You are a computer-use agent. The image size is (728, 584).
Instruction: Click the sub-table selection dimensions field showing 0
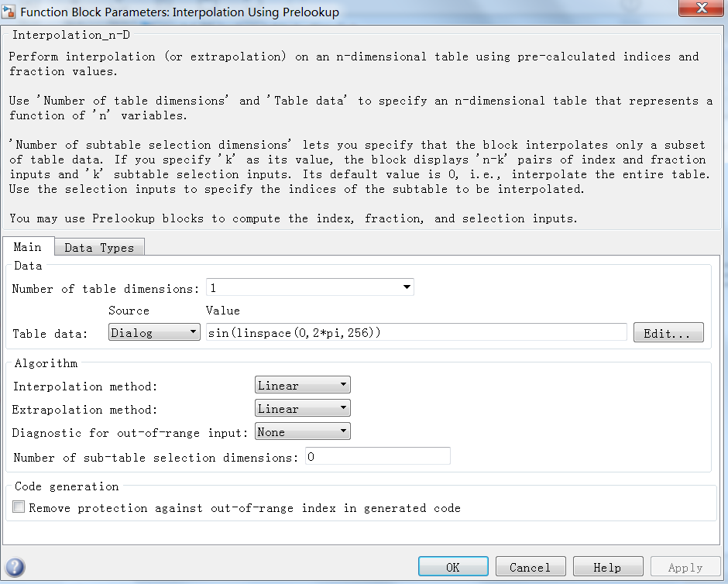[377, 455]
